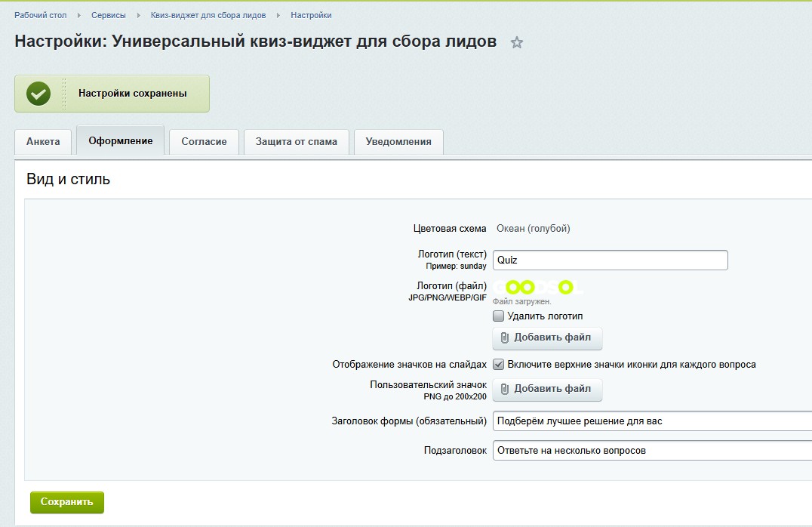Click the "Заголовок формы (обязательный)" label
This screenshot has height=527, width=812.
[409, 421]
